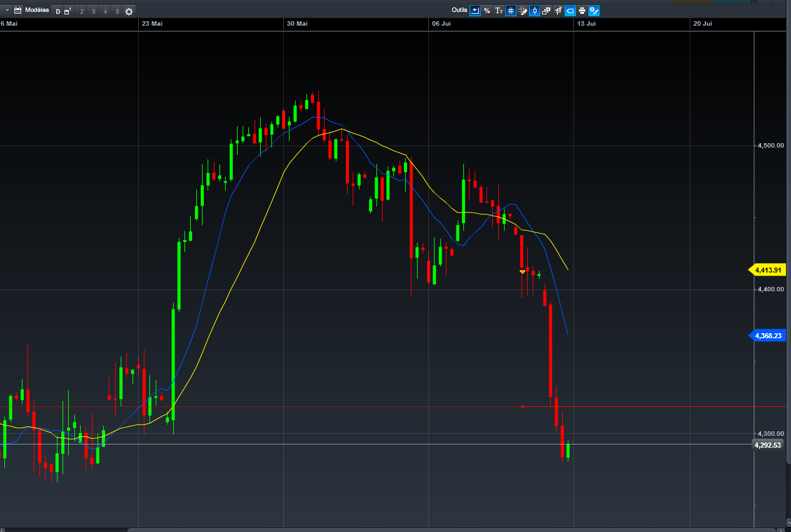Screen dimensions: 791x532
Task: Open chart settings pencil-gear icon
Action: click(594, 11)
